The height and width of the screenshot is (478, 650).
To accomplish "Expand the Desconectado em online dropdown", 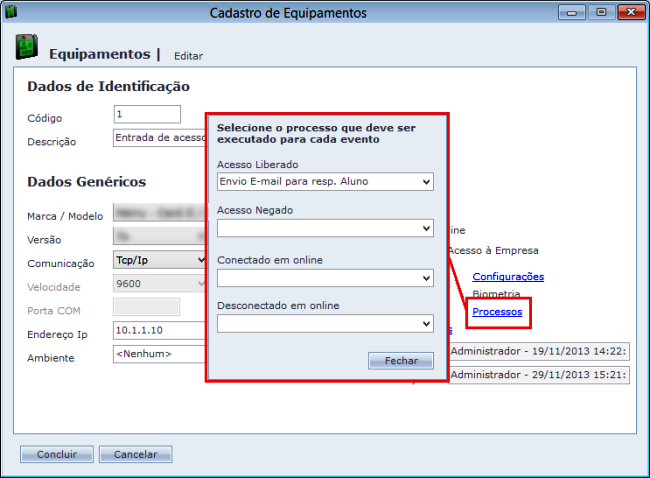I will [x=325, y=323].
